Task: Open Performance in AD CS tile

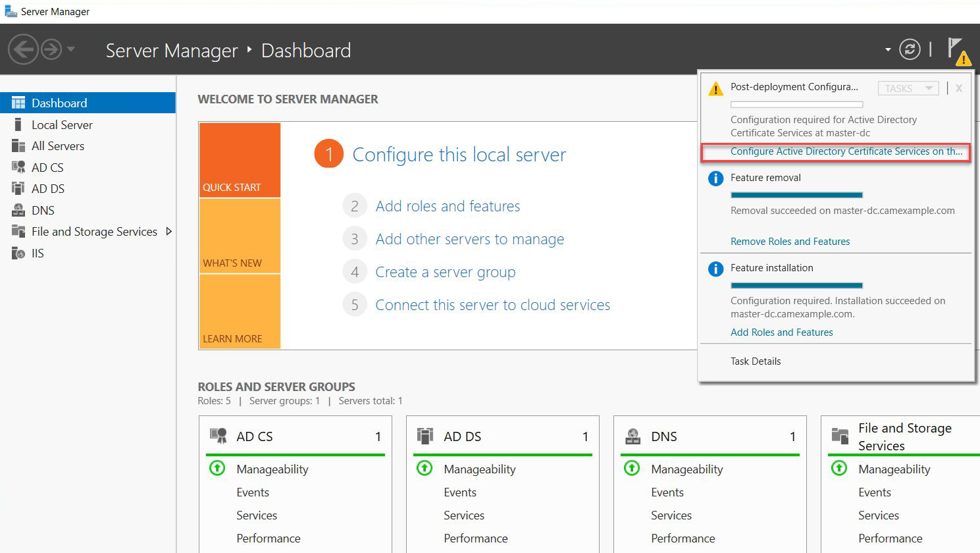Action: [269, 539]
